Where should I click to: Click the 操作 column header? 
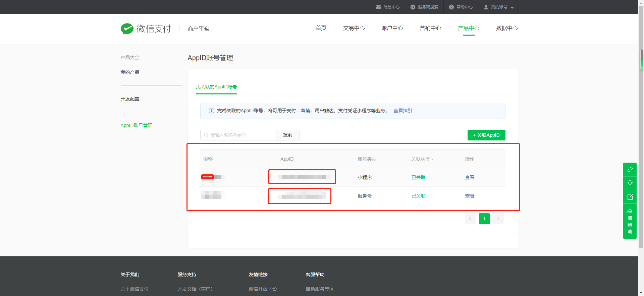point(470,159)
